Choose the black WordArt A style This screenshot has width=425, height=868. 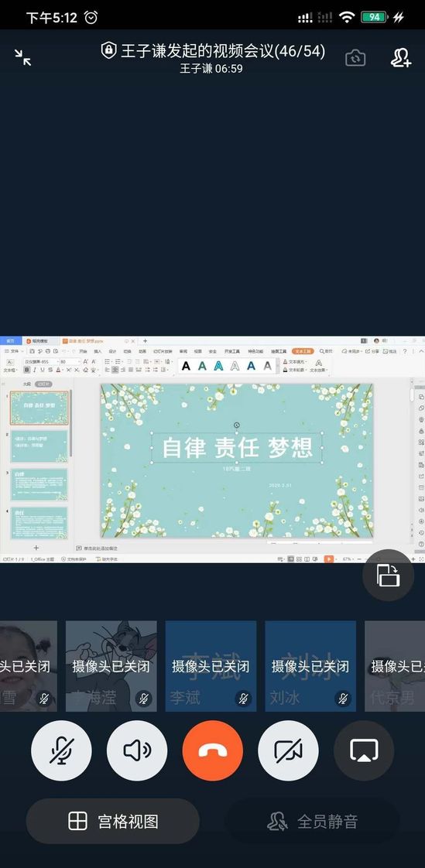(x=187, y=365)
